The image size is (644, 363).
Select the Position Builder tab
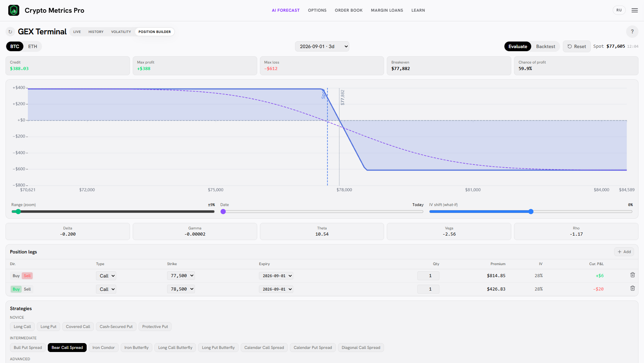pos(155,32)
